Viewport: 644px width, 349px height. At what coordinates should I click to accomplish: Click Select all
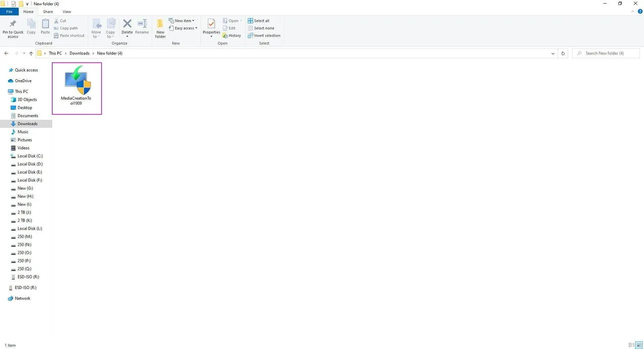pos(259,21)
